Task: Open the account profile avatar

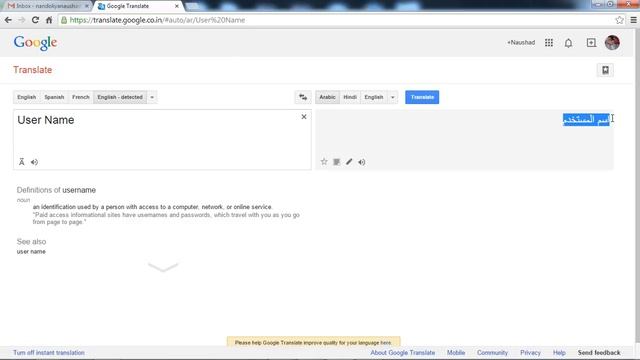Action: click(x=612, y=42)
